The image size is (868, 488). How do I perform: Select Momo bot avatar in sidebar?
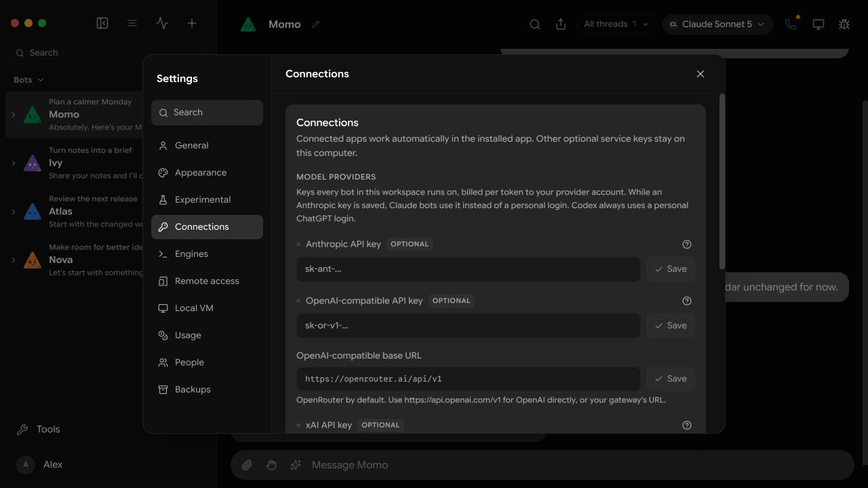click(x=33, y=115)
